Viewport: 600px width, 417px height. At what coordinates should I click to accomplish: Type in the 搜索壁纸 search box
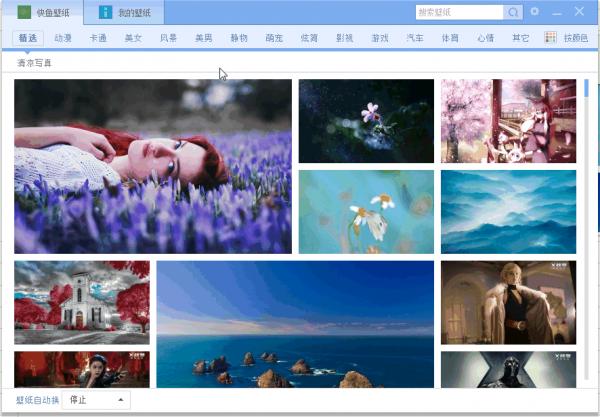(460, 12)
